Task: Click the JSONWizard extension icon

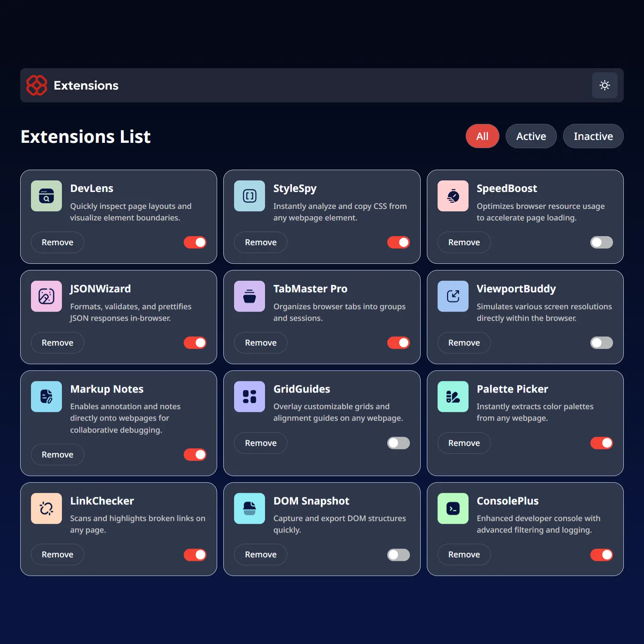Action: click(x=46, y=296)
